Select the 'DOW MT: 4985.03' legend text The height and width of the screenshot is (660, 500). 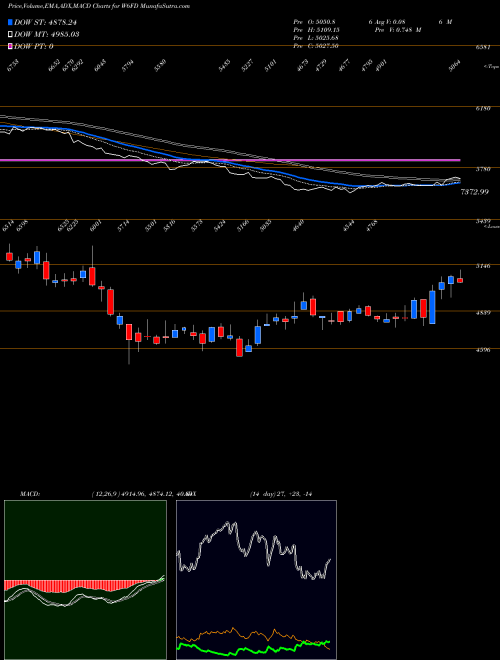point(47,34)
